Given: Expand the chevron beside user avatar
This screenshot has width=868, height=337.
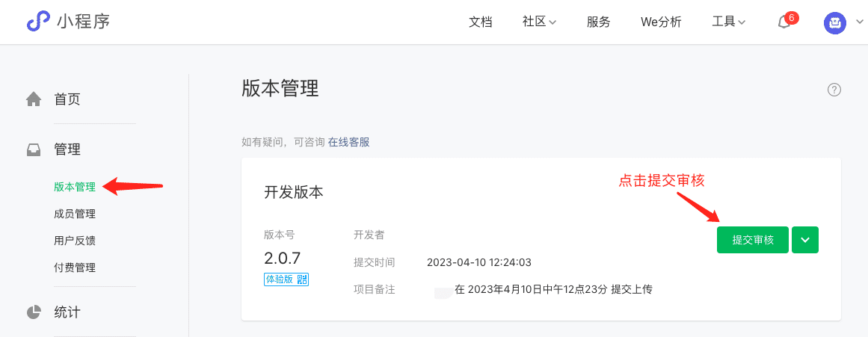Looking at the screenshot, I should tap(859, 23).
